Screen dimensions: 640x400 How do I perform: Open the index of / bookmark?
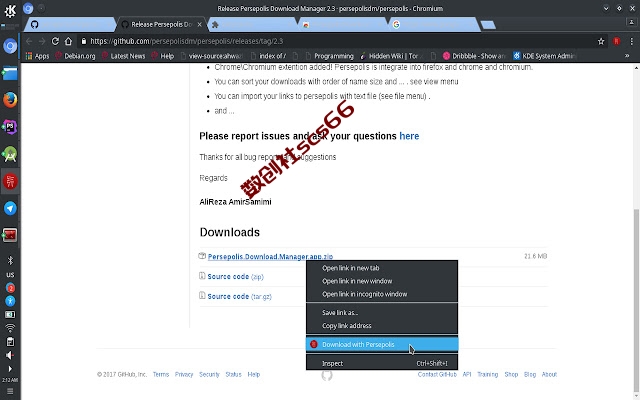pos(268,56)
